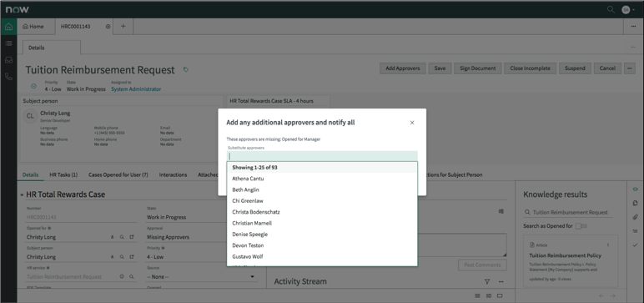The width and height of the screenshot is (644, 303).
Task: Click the Cancel button
Action: 607,68
